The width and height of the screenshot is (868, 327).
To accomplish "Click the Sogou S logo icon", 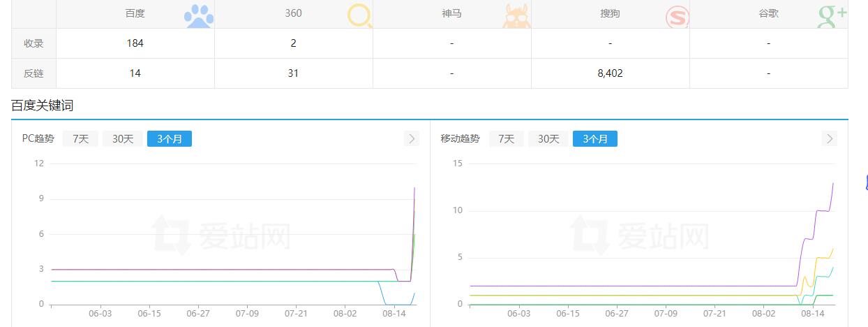I will [677, 17].
